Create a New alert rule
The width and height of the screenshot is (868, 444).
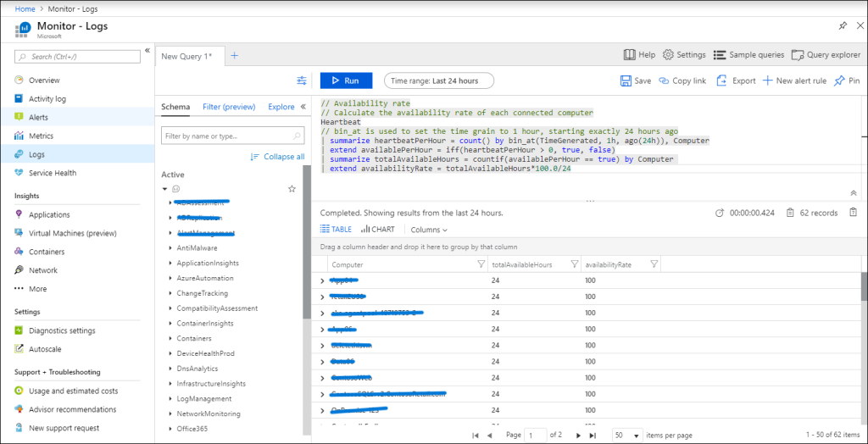pos(794,80)
